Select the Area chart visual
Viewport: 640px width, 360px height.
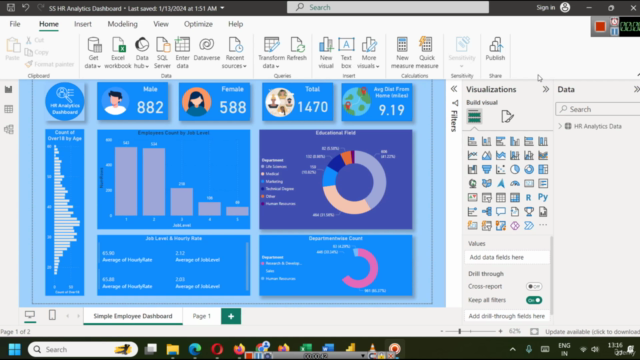point(487,156)
